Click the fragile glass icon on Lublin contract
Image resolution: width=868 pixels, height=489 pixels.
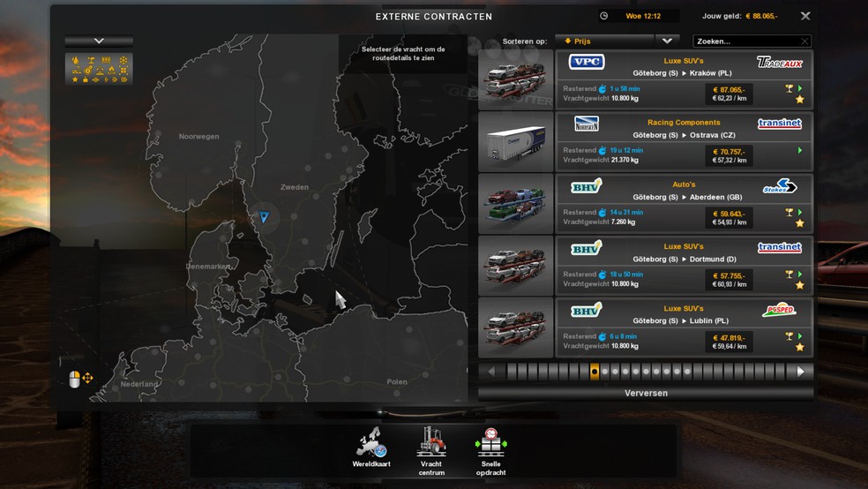tap(789, 336)
